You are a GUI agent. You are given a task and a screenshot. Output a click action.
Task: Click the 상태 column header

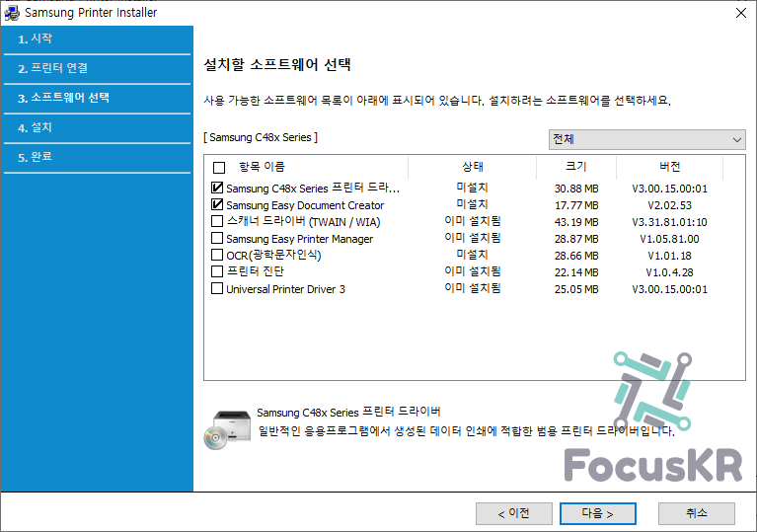point(472,167)
